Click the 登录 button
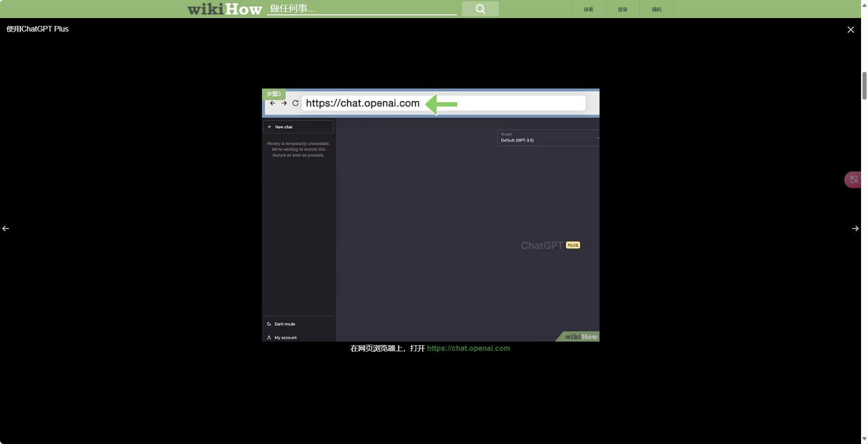868x444 pixels. pos(622,9)
